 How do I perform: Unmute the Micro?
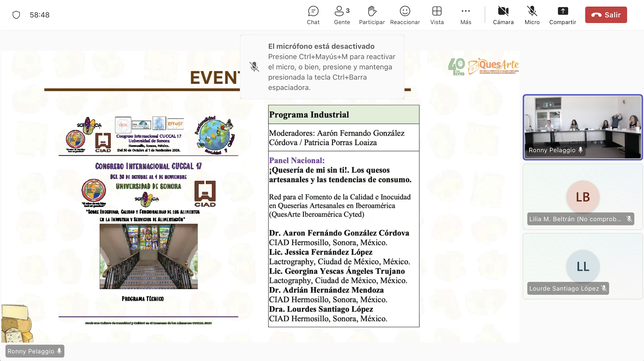pos(532,15)
